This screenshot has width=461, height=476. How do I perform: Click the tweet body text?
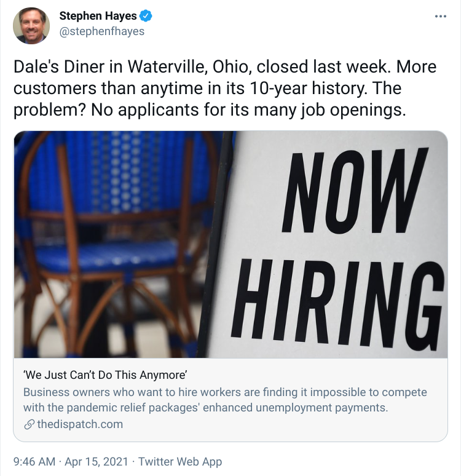coord(225,89)
